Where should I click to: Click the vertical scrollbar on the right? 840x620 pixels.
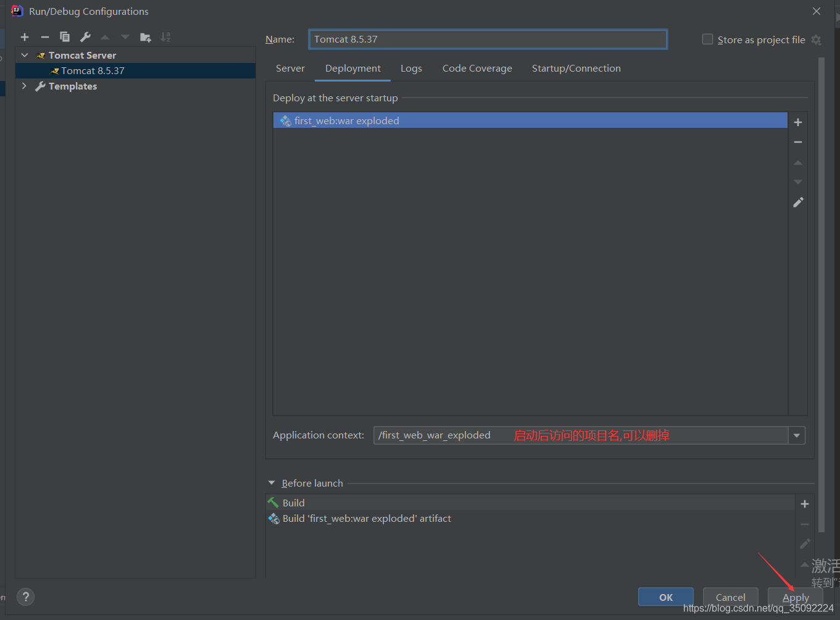[x=821, y=295]
